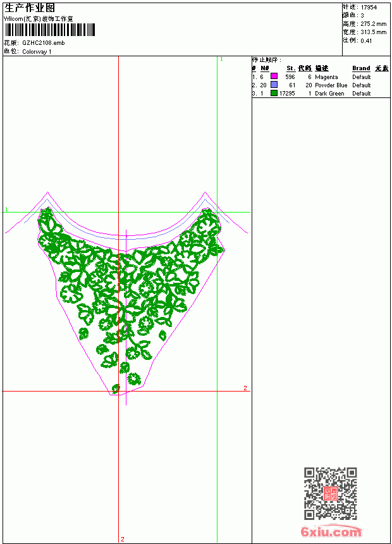The image size is (392, 544).
Task: Select the Dark Green thread row description
Action: [x=329, y=94]
